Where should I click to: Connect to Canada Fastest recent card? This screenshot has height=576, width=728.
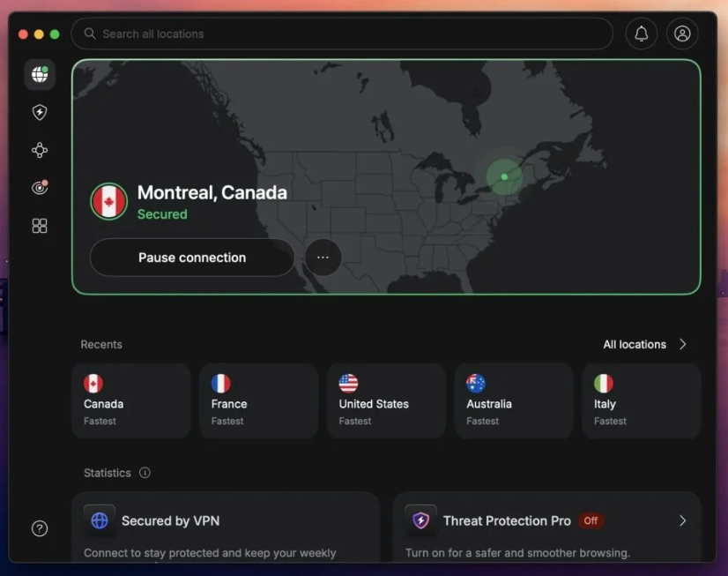pyautogui.click(x=131, y=400)
